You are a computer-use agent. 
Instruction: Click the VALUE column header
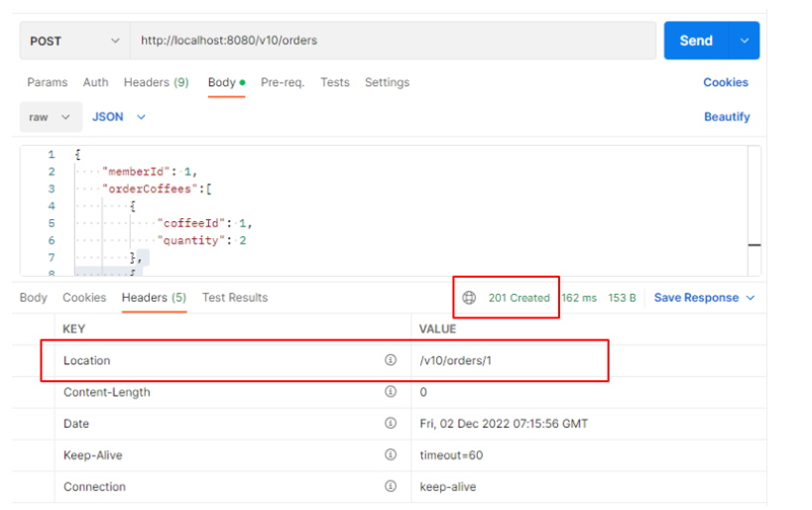click(437, 329)
